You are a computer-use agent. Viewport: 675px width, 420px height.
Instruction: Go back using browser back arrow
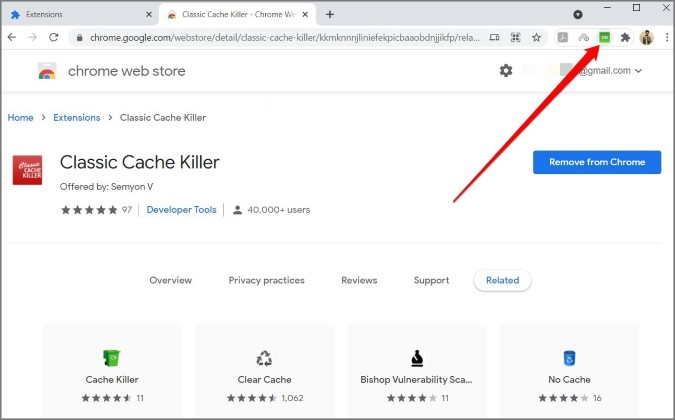pyautogui.click(x=12, y=37)
